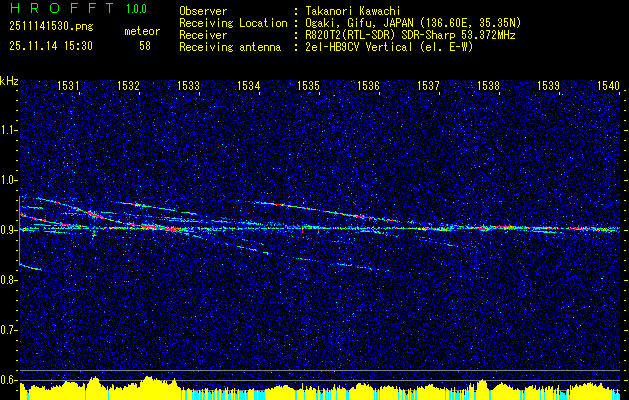Click the observer name Takanori Kawachi
The height and width of the screenshot is (400, 629).
351,11
